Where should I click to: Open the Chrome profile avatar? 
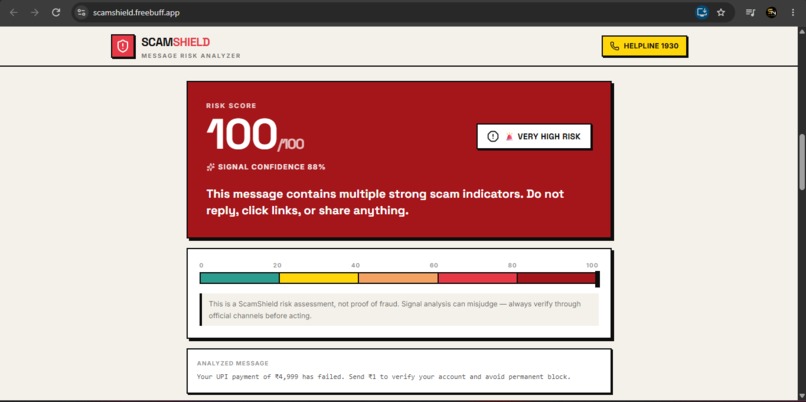pos(771,12)
